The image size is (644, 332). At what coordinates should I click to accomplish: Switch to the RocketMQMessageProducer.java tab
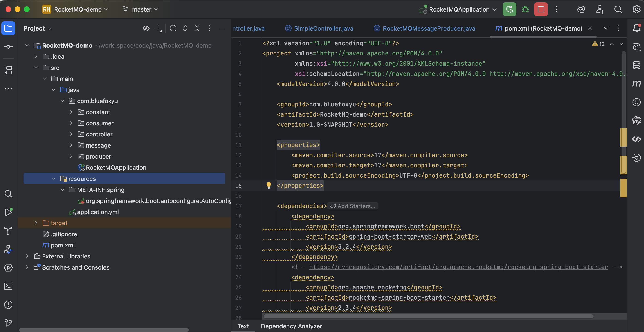429,28
